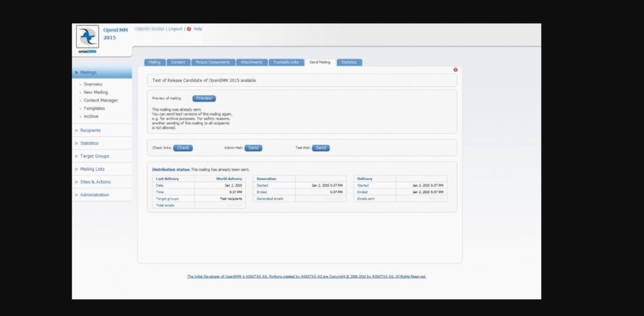The width and height of the screenshot is (644, 316).
Task: Click the OpenEMM logo icon
Action: pyautogui.click(x=87, y=40)
